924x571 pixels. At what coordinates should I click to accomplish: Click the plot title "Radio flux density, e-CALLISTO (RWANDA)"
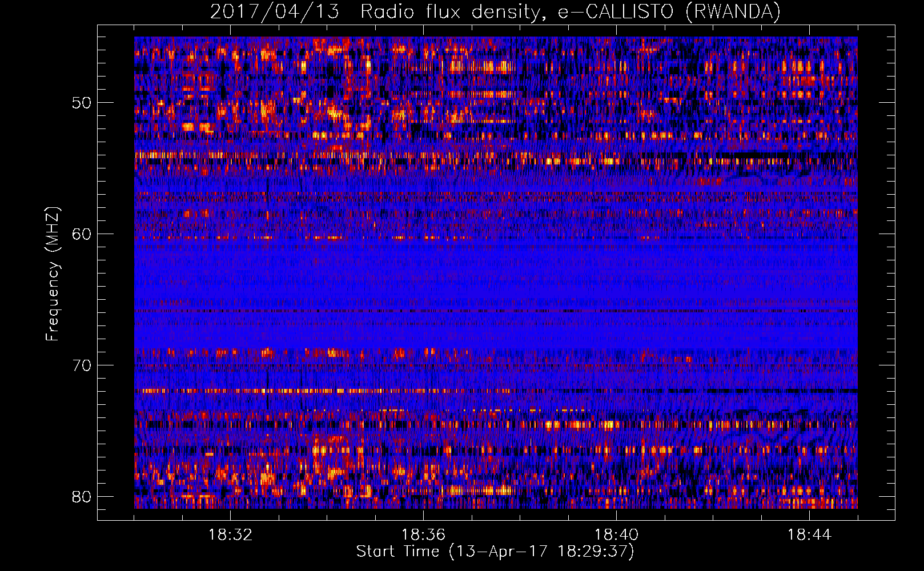[x=571, y=12]
